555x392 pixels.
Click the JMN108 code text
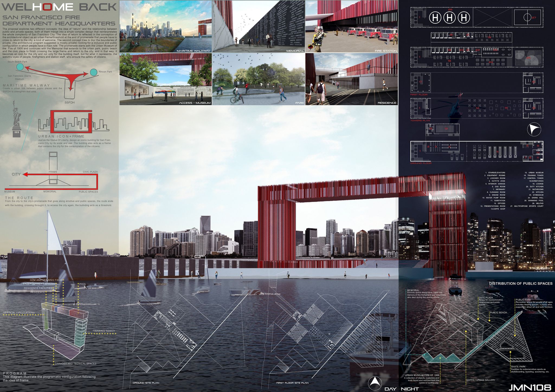click(x=530, y=387)
